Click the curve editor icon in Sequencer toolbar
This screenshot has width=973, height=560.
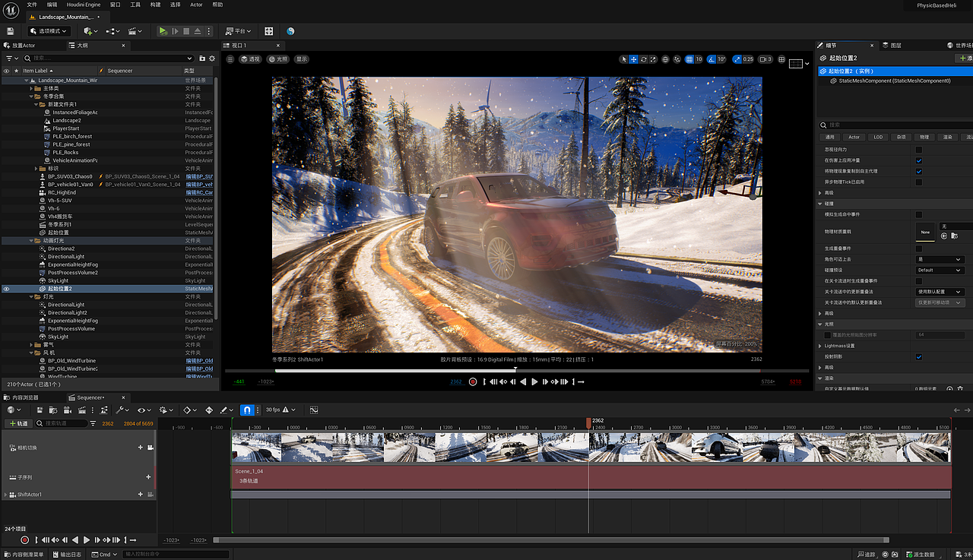313,410
